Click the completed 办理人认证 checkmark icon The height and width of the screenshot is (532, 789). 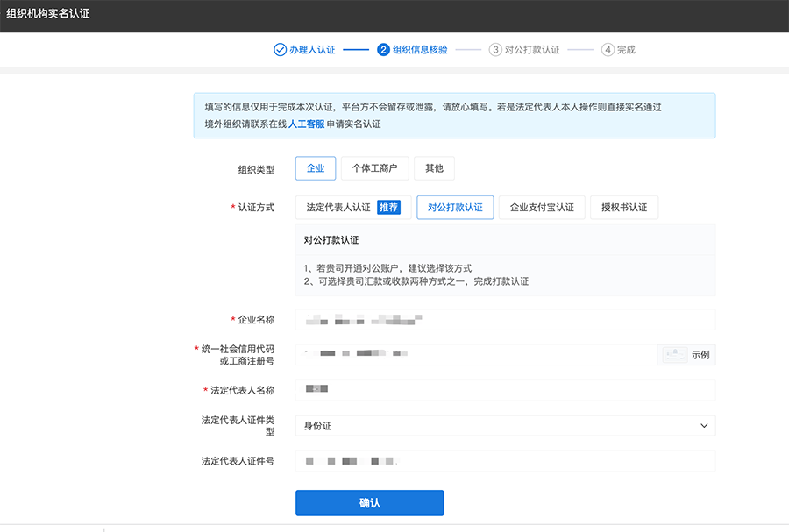[x=280, y=49]
